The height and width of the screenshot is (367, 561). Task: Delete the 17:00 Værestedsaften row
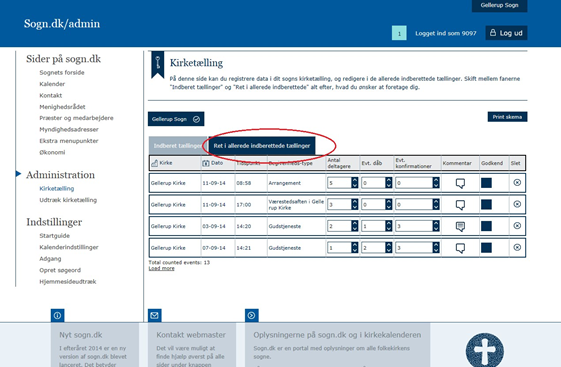[x=517, y=204]
